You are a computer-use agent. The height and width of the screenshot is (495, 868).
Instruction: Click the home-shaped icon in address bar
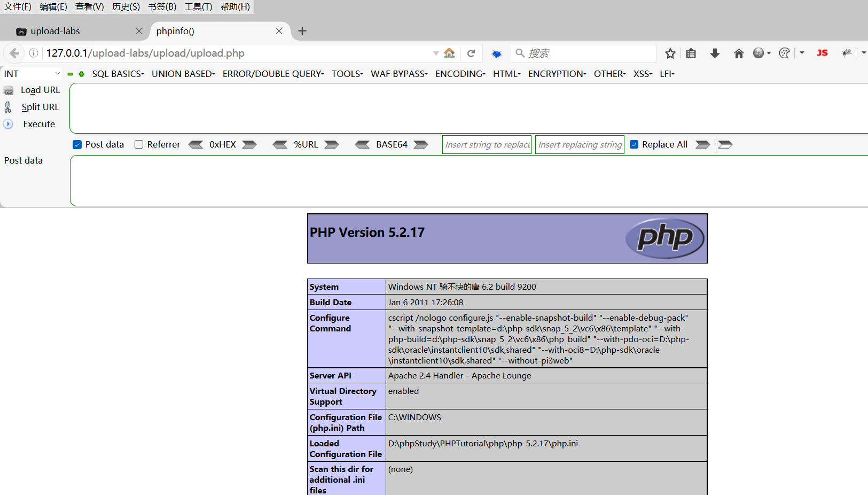click(449, 53)
